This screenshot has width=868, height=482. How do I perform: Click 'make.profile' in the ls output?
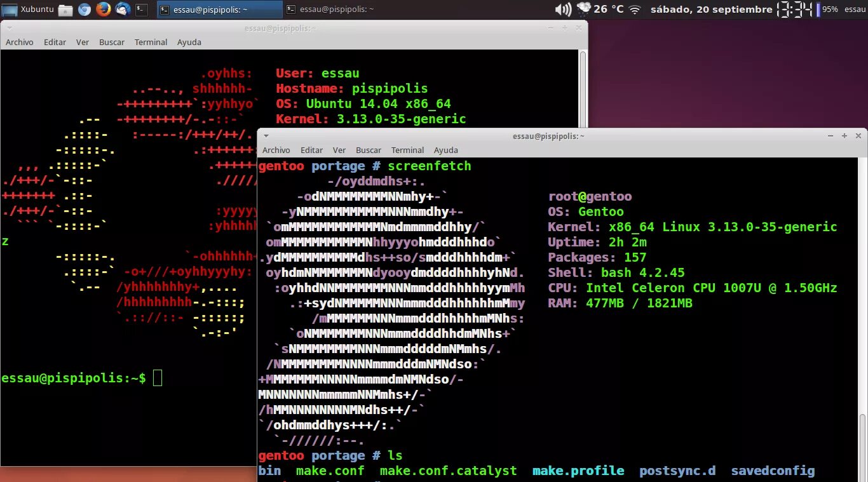[578, 471]
